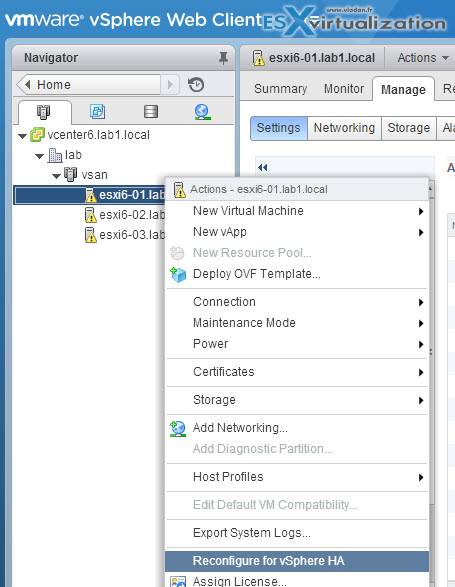Expand New Virtual Machine submenu arrow

point(421,212)
